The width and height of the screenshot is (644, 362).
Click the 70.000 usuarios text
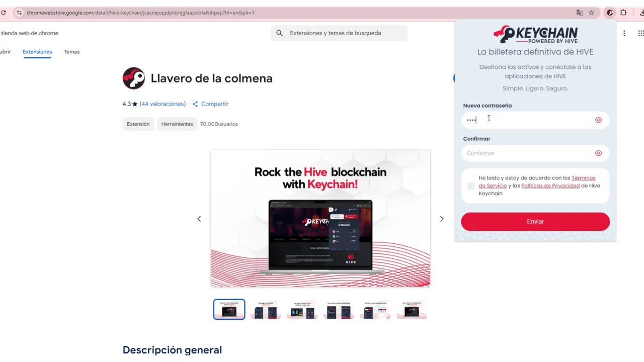pyautogui.click(x=219, y=124)
